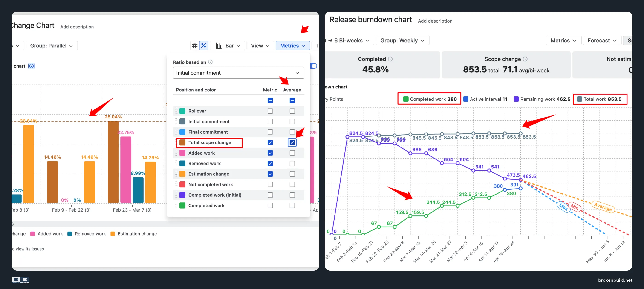Click the Removed work legend item
This screenshot has height=289, width=644.
pyautogui.click(x=87, y=234)
